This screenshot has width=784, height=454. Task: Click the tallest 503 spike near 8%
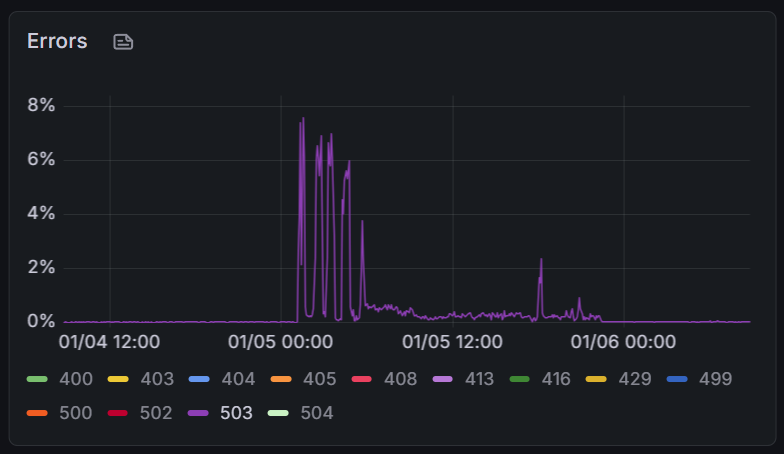coord(303,120)
